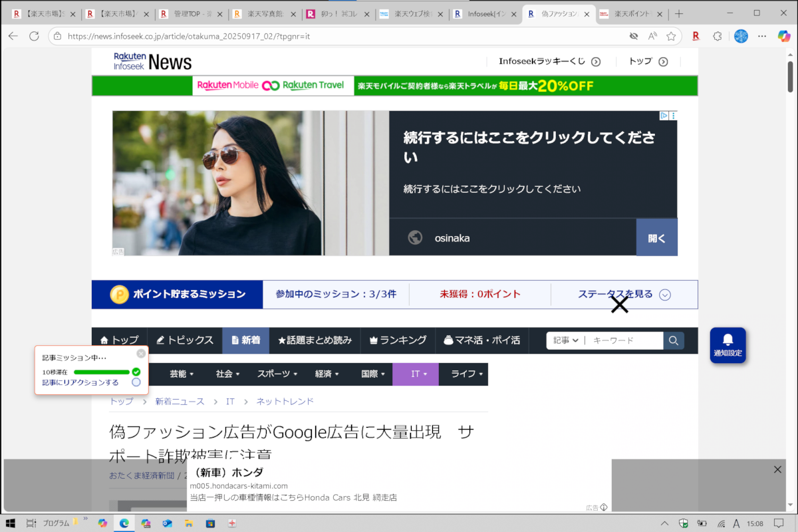798x532 pixels.
Task: Toggle the 記事にリアクションする circle
Action: click(x=136, y=382)
